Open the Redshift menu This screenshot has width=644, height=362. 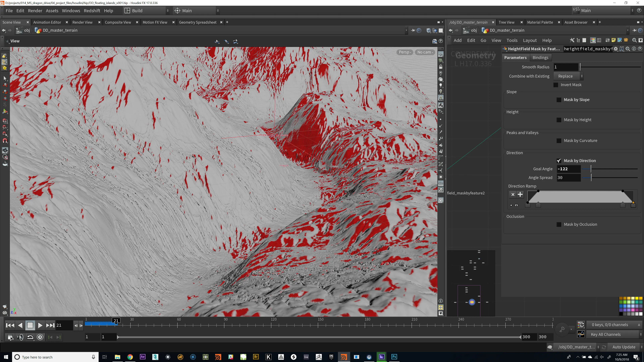[x=92, y=11]
